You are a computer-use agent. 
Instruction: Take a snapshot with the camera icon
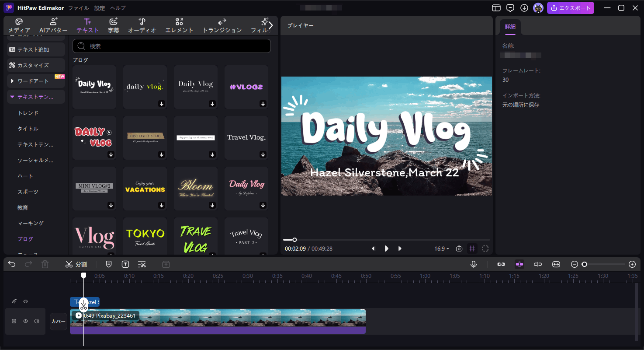[459, 248]
